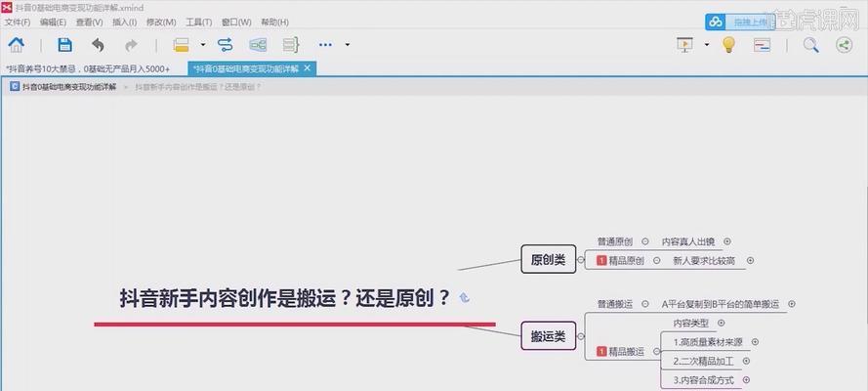Open the 编辑(E) menu
Viewport: 868px width, 391px height.
tap(53, 22)
